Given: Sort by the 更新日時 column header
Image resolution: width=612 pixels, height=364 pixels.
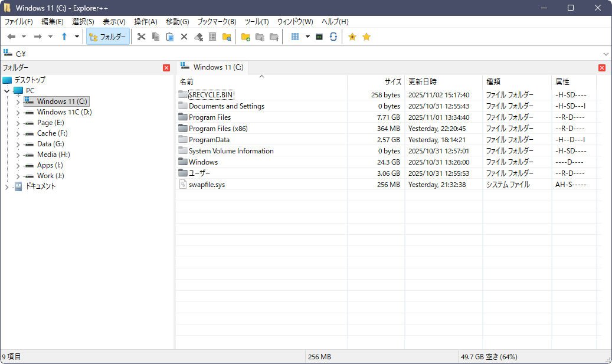Looking at the screenshot, I should pos(443,81).
